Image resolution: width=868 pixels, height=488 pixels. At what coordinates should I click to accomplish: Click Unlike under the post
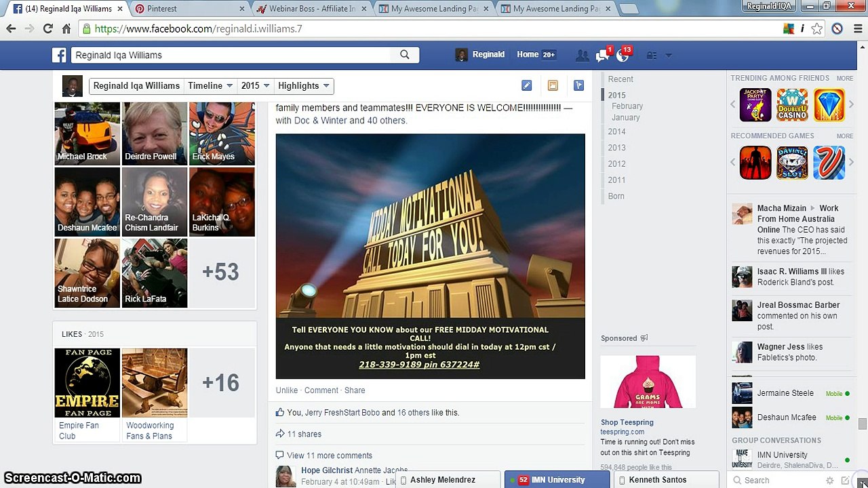[287, 390]
